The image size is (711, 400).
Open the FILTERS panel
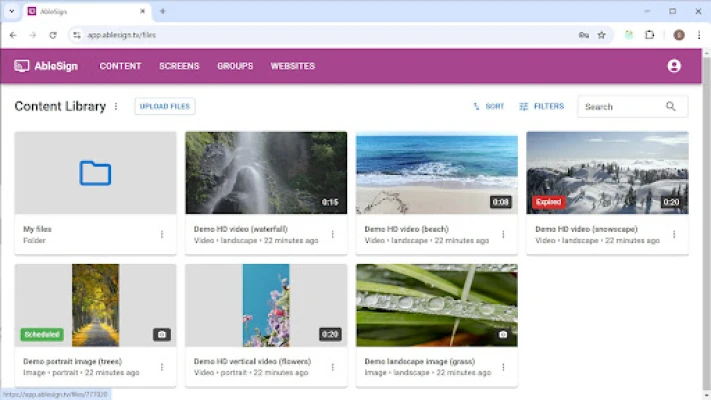(x=541, y=106)
